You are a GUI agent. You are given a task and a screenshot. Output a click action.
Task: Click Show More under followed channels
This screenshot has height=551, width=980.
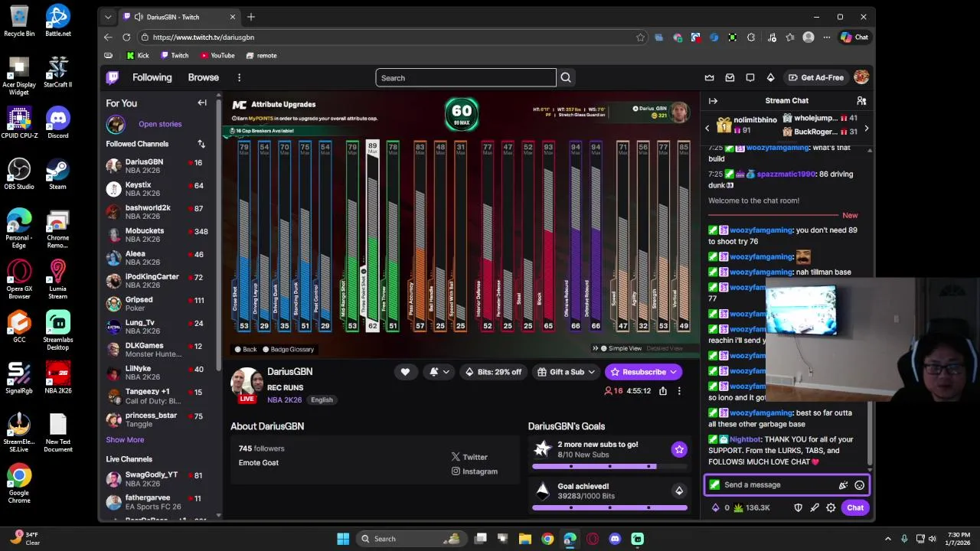pos(125,440)
